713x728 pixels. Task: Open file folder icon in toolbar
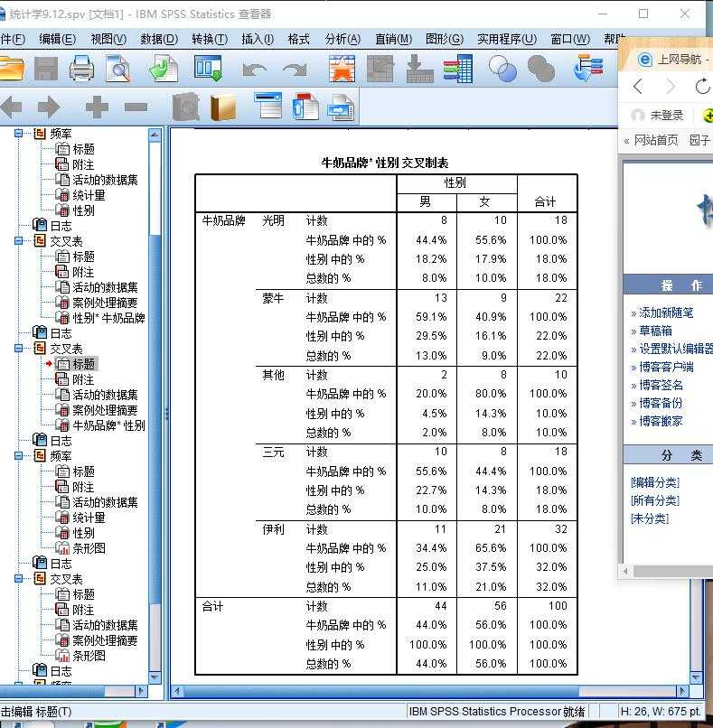[11, 69]
